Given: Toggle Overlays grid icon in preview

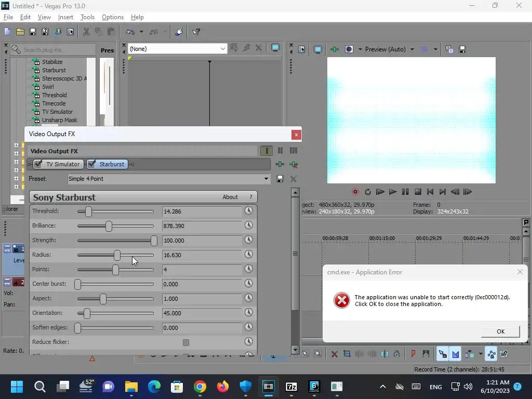Looking at the screenshot, I should click(x=424, y=49).
